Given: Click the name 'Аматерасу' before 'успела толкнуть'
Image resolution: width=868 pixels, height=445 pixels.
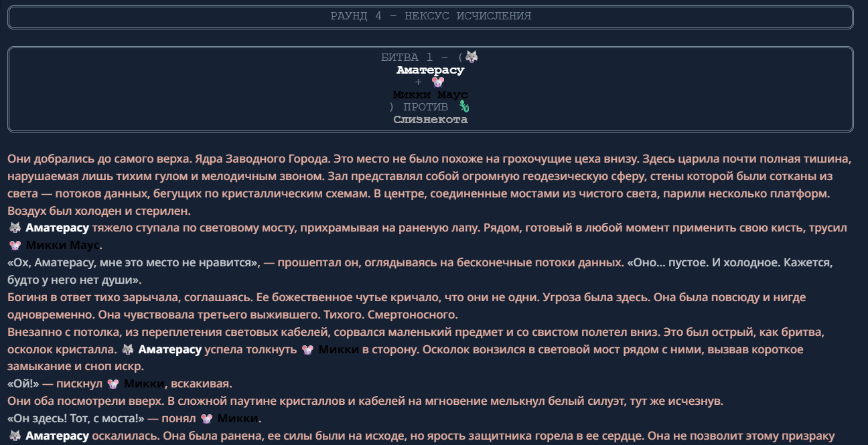Looking at the screenshot, I should coord(170,350).
